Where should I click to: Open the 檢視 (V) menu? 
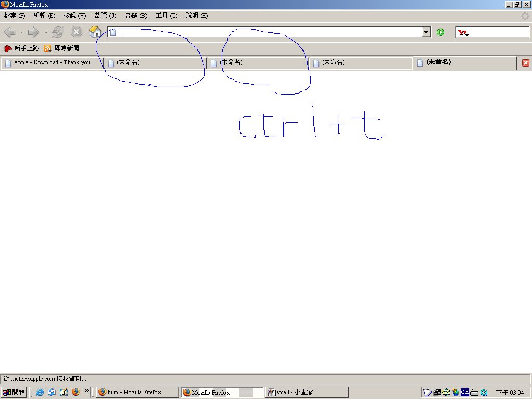[75, 16]
